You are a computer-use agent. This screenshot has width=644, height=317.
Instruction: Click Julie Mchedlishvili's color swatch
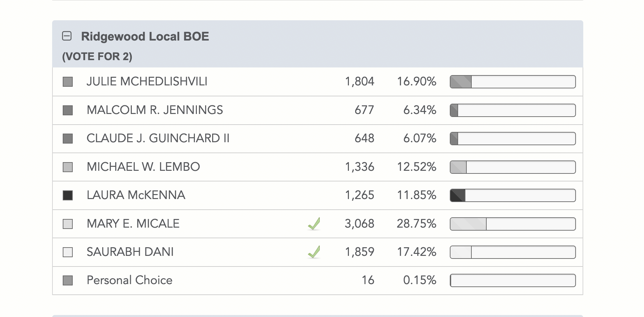click(x=68, y=82)
